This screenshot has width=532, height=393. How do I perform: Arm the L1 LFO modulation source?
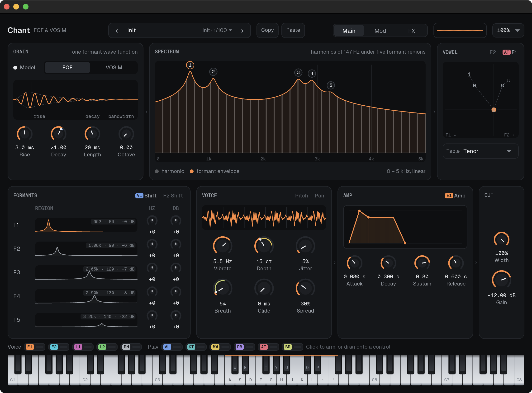pos(83,347)
